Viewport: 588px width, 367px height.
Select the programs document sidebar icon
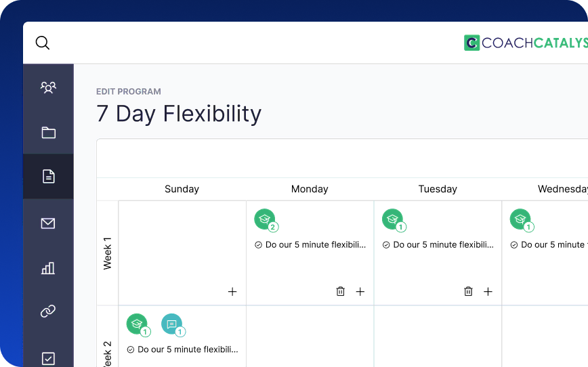tap(48, 176)
